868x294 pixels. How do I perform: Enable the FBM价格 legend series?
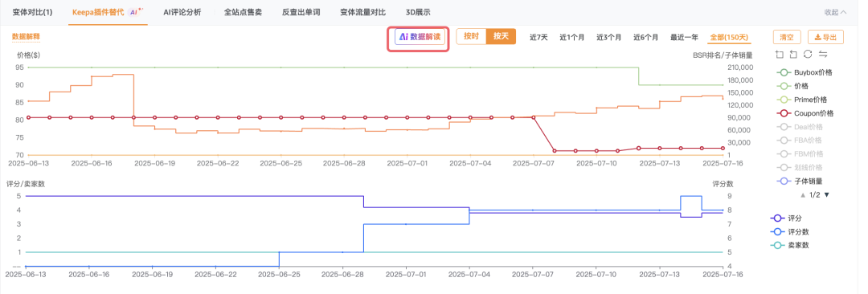(x=800, y=154)
